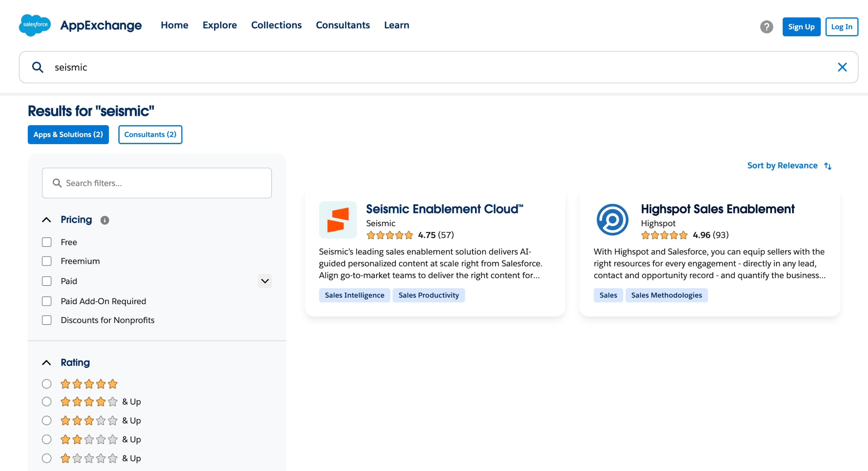Open the Highspot Sales Enablement listing title

[x=717, y=209]
